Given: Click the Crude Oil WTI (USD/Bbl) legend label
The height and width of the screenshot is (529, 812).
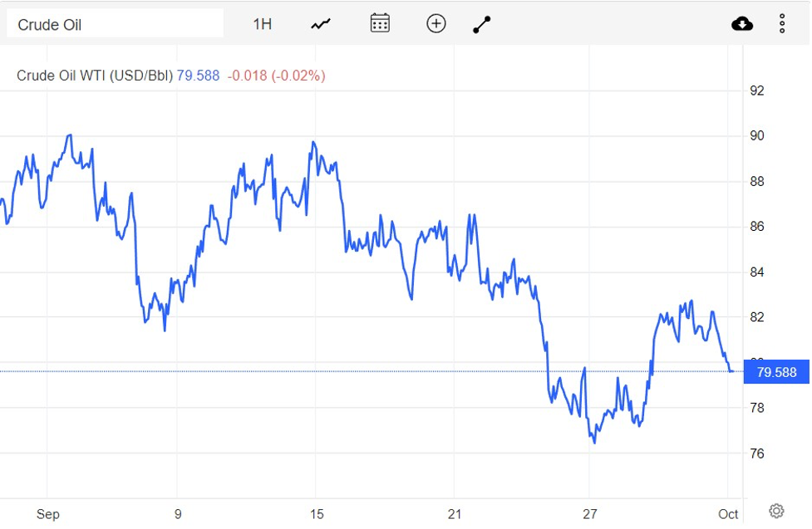Looking at the screenshot, I should (95, 76).
